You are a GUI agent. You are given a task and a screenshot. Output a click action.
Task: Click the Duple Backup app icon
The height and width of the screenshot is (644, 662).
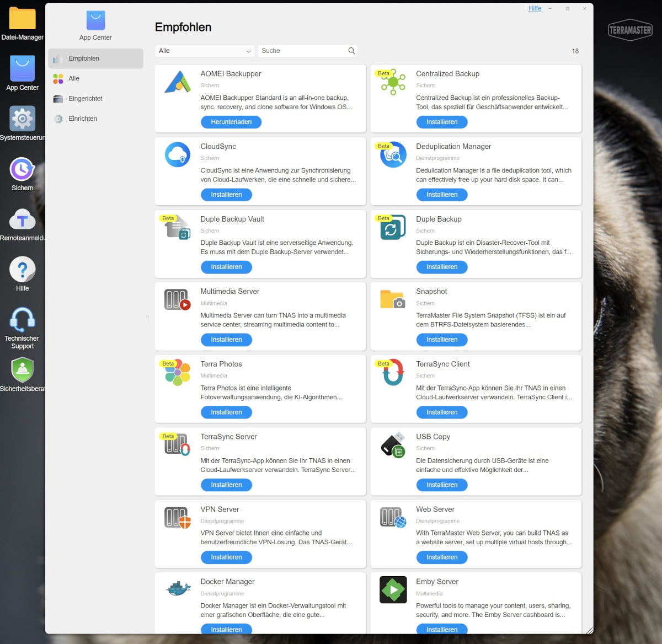[393, 228]
